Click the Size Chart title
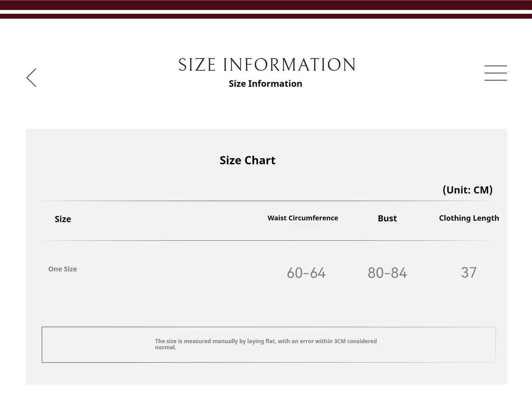532x402 pixels. (x=247, y=160)
